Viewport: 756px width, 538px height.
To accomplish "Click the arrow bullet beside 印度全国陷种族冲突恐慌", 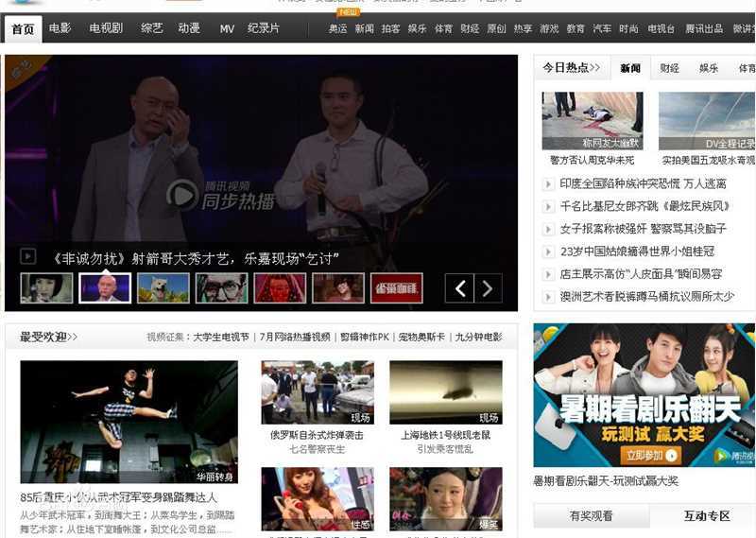I will click(x=548, y=183).
